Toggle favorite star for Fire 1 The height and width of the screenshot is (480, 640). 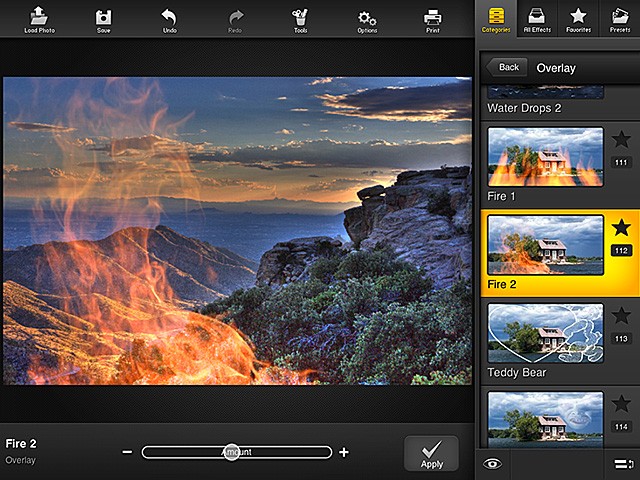coord(621,141)
